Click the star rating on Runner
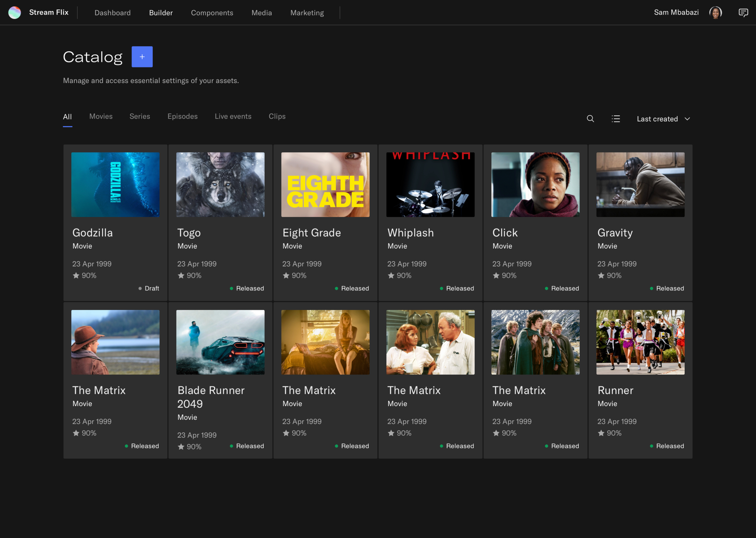Image resolution: width=756 pixels, height=538 pixels. (x=601, y=433)
